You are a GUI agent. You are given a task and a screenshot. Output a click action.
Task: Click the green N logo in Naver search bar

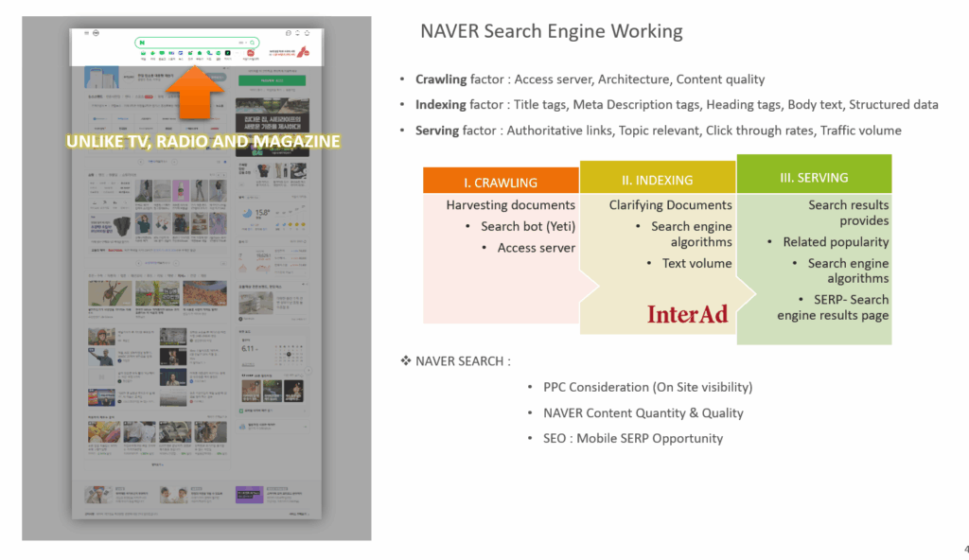click(x=142, y=43)
